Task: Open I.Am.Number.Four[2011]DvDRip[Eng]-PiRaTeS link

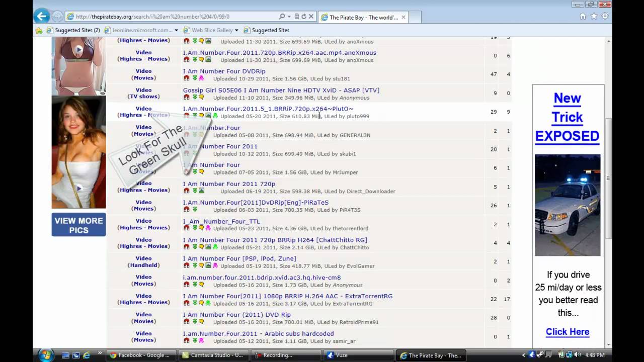Action: 256,203
